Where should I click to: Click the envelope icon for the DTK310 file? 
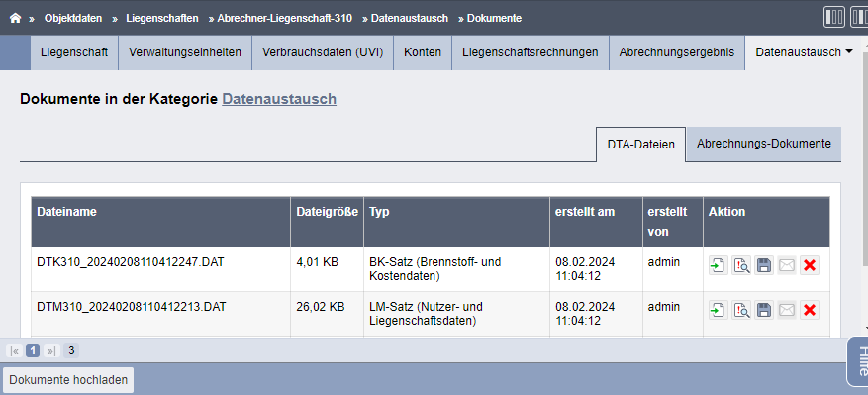pyautogui.click(x=787, y=266)
